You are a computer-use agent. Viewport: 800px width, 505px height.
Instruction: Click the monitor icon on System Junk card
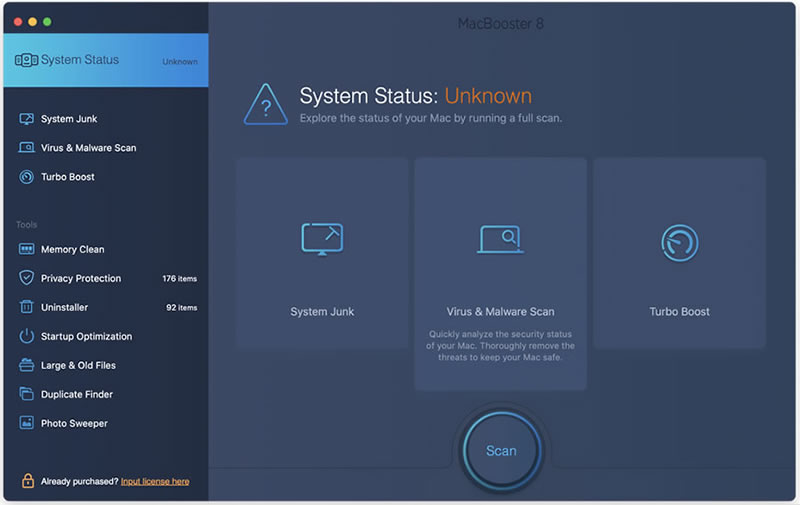point(322,239)
